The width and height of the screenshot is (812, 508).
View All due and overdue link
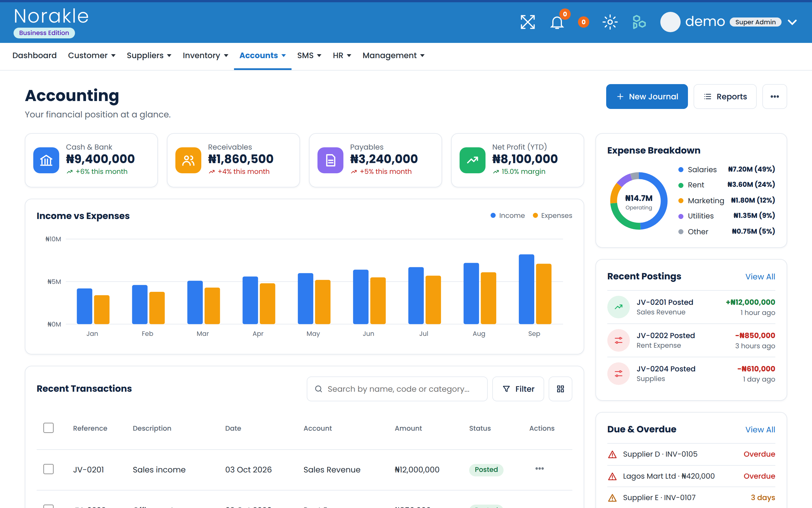pyautogui.click(x=760, y=429)
